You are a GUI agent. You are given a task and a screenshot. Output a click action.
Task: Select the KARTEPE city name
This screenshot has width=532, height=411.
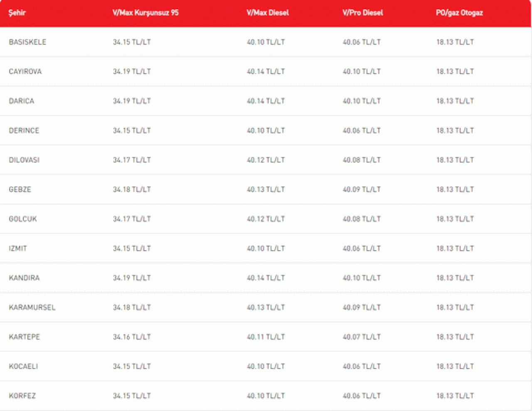25,337
